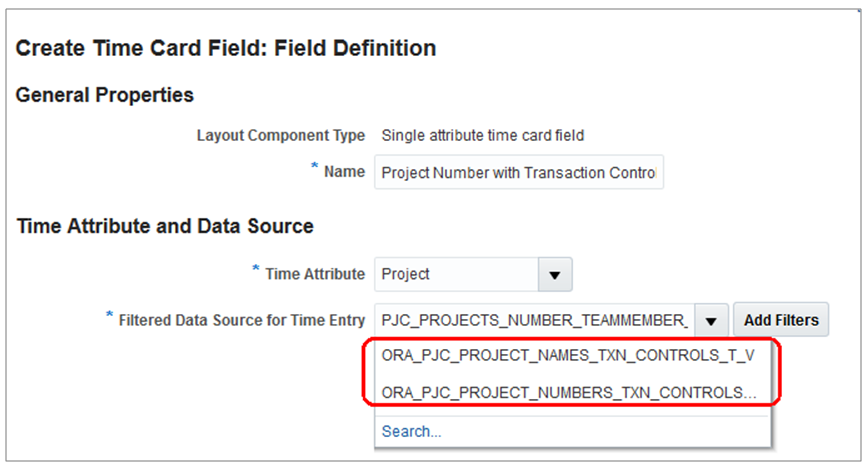Click the Time Attribute box showing Project
868x465 pixels.
tap(456, 273)
